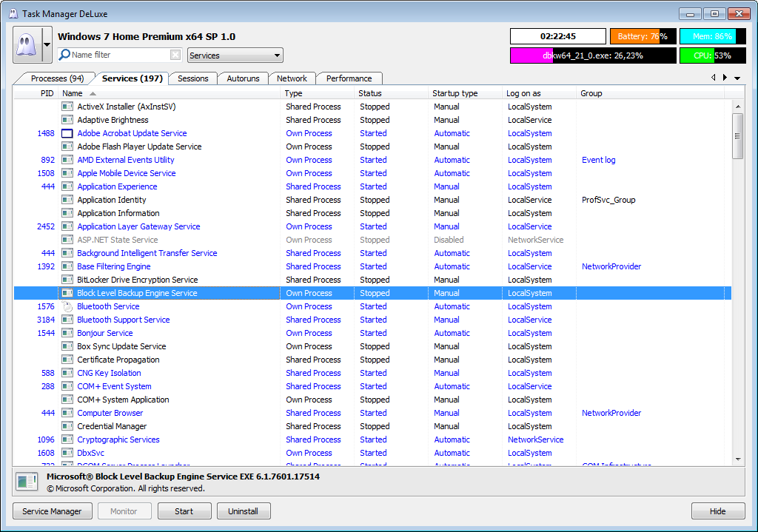Screen dimensions: 758x532
Task: Sort by Startup type column header
Action: [x=455, y=93]
